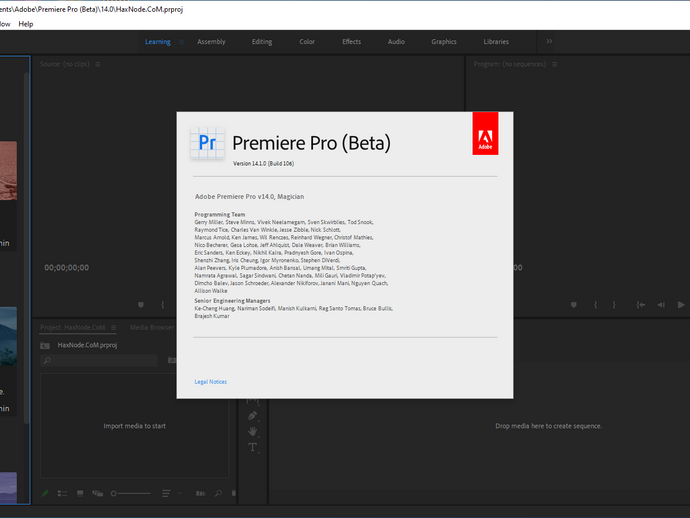
Task: Click Go to In in Program monitor
Action: (x=641, y=305)
